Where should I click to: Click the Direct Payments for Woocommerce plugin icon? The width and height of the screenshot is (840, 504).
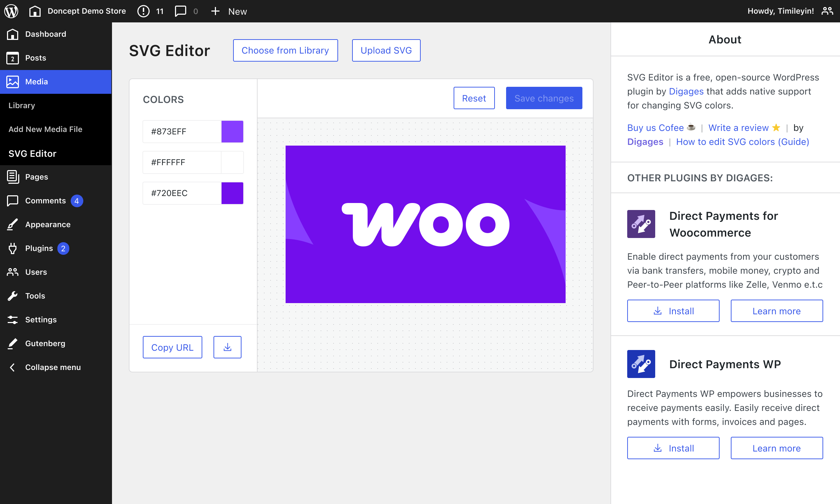tap(641, 224)
